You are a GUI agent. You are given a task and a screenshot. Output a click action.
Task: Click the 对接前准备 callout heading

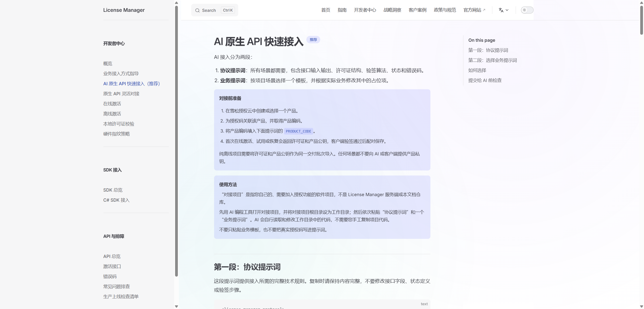click(230, 98)
